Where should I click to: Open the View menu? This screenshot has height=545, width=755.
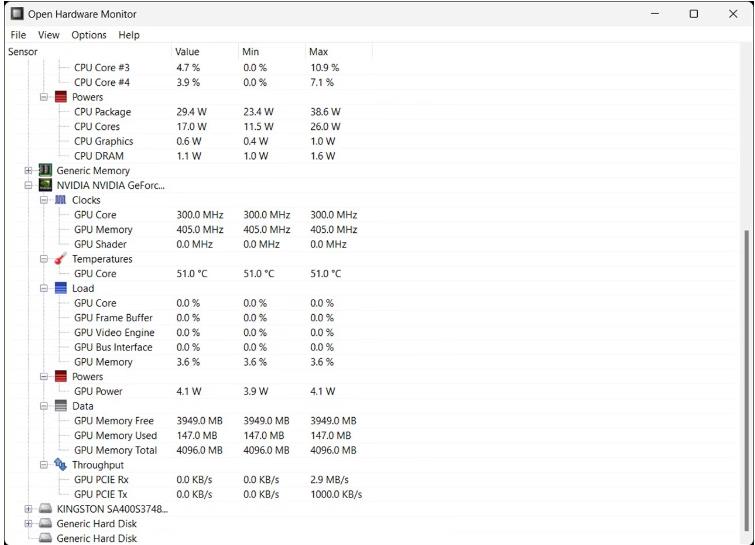tap(49, 35)
